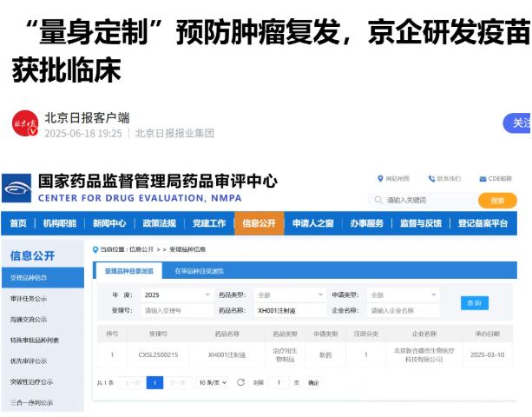Open the 信息公开 navigation menu item
The image size is (532, 417).
coord(259,223)
